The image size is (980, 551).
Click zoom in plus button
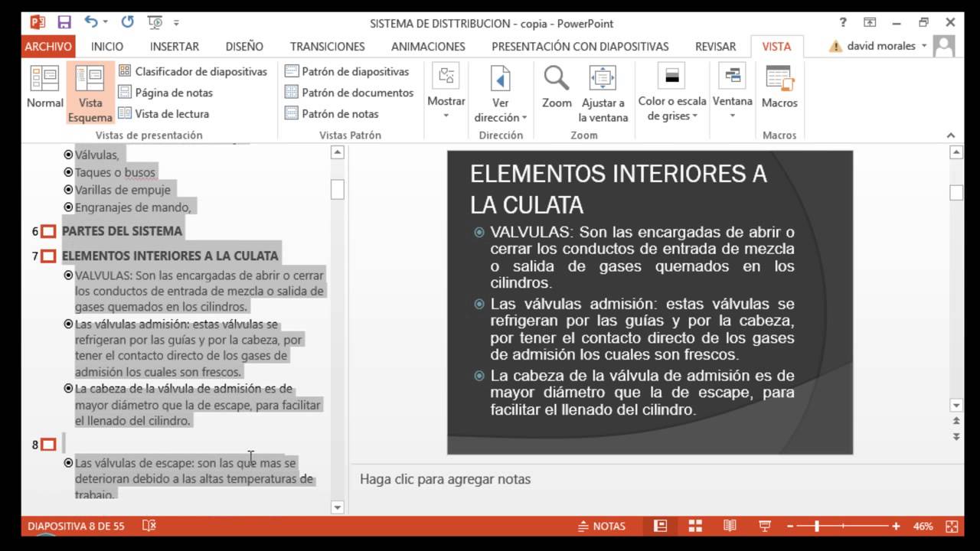click(x=896, y=527)
